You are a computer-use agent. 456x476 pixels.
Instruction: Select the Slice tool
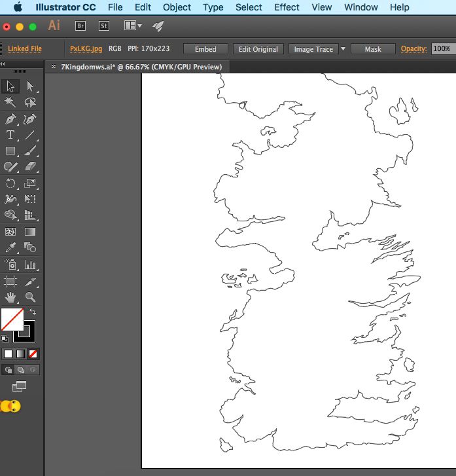[x=29, y=282]
